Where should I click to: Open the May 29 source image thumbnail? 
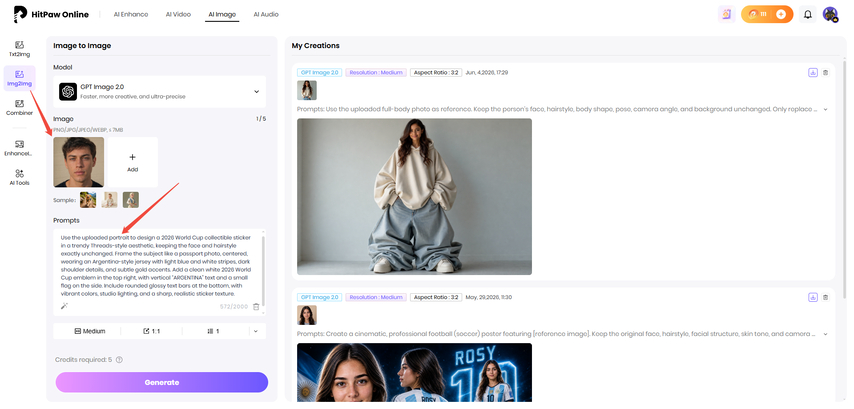(x=307, y=315)
